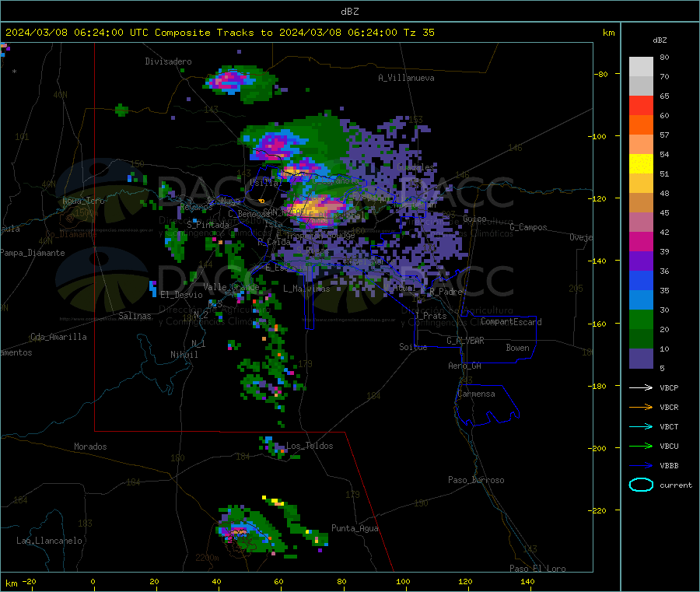Image resolution: width=700 pixels, height=592 pixels.
Task: Click the Soitue place label
Action: [413, 347]
